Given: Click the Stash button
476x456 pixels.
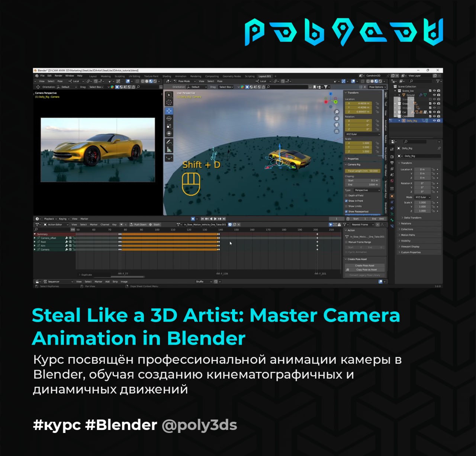Looking at the screenshot, I should point(155,224).
